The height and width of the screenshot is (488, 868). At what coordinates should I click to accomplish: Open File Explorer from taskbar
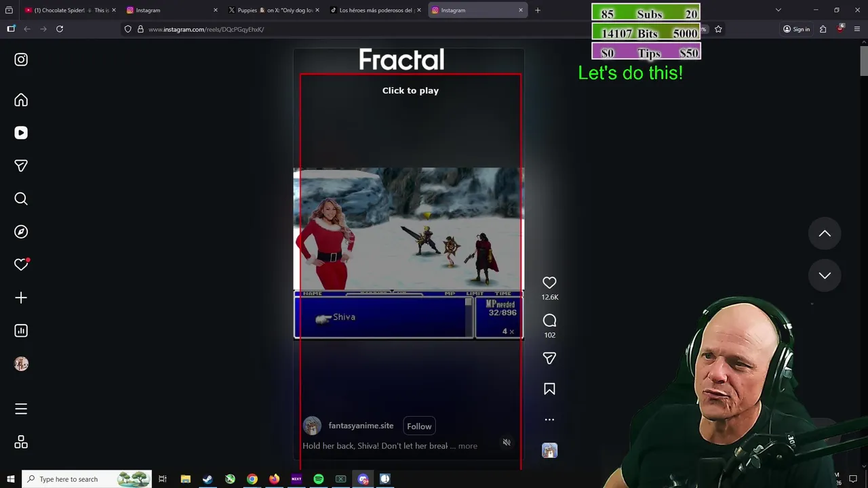[186, 479]
